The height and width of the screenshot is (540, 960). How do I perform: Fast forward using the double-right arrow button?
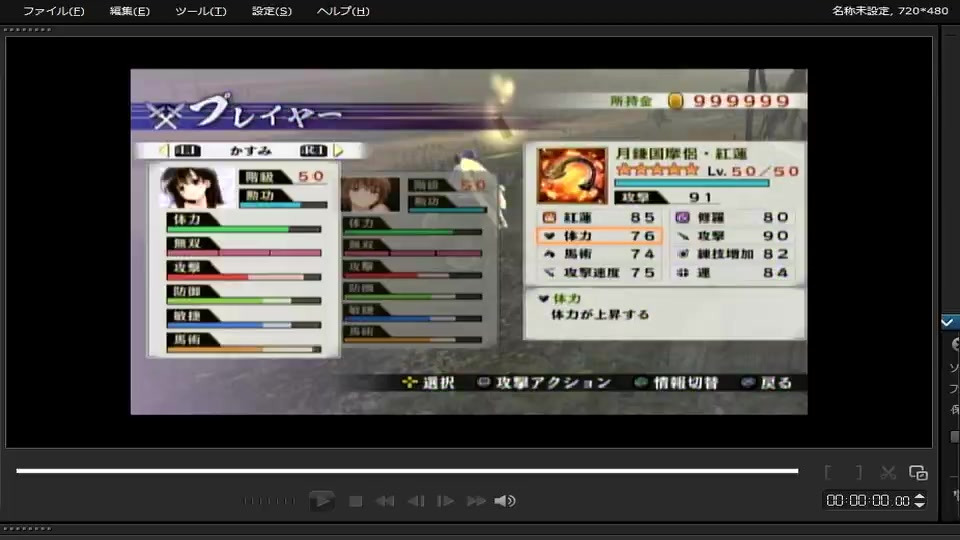(476, 501)
